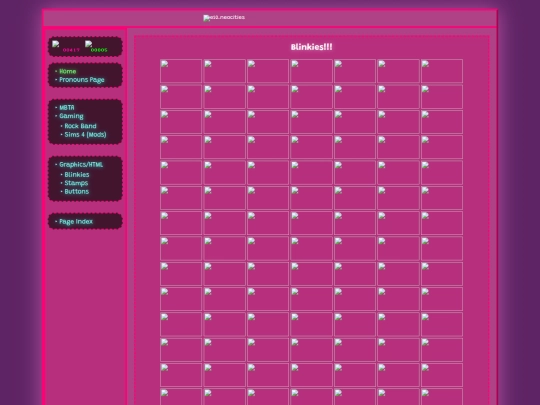540x405 pixels.
Task: Click the e93.neocities header image
Action: (224, 18)
